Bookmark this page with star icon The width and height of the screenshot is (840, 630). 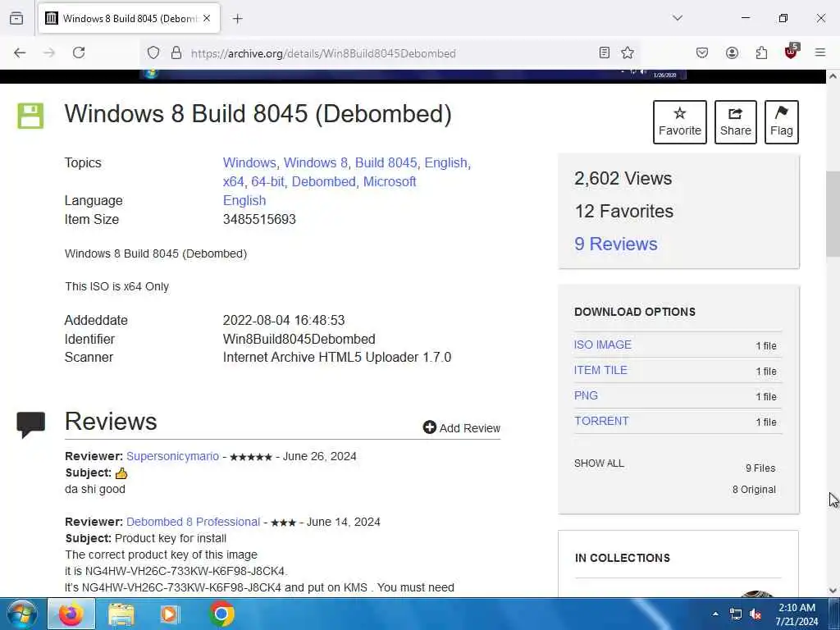coord(628,52)
